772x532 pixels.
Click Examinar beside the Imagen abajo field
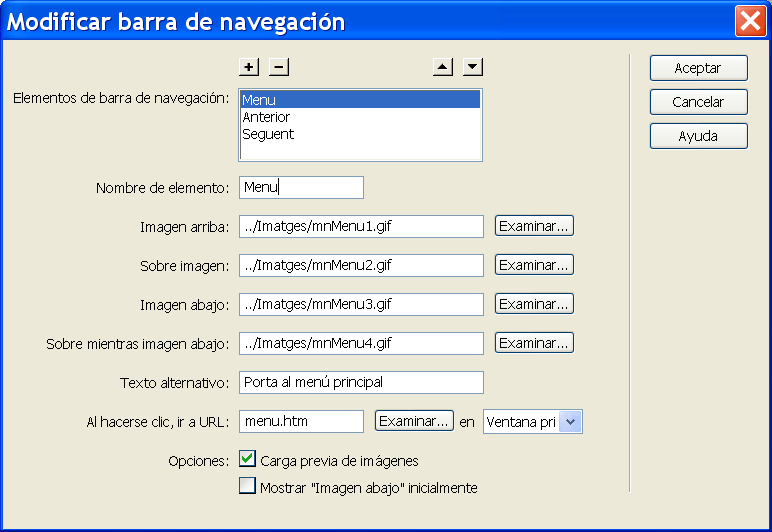click(534, 303)
